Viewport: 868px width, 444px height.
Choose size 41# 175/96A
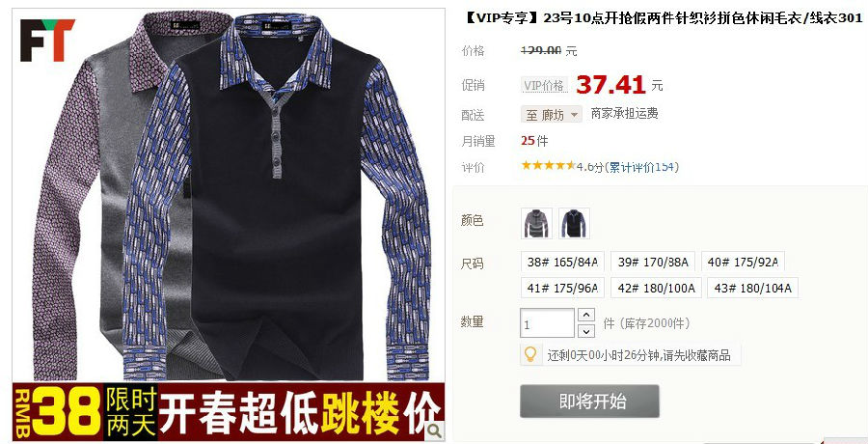click(562, 288)
